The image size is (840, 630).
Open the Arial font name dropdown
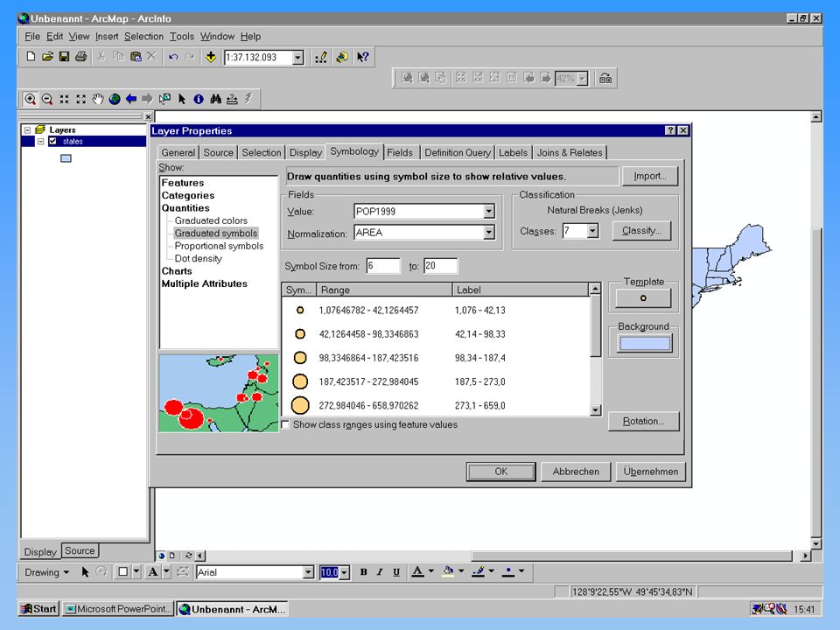308,572
